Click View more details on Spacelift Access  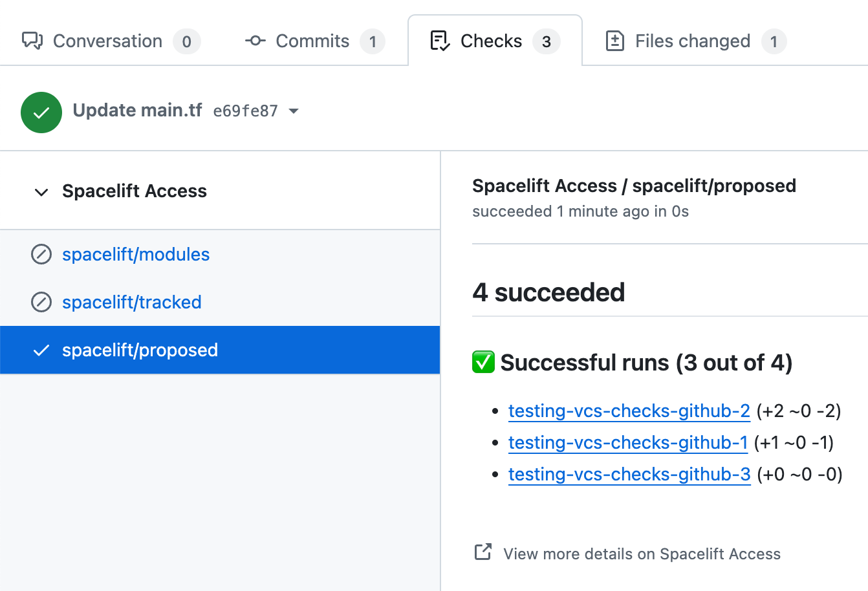coord(642,553)
